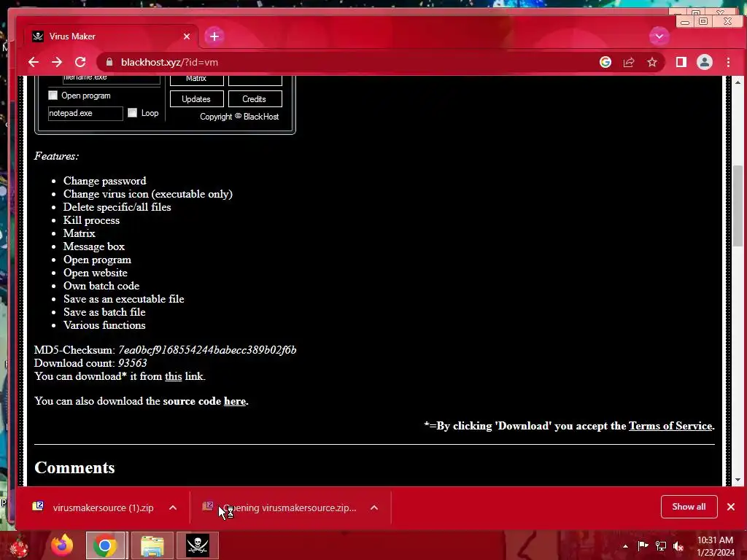
Task: Minimize the Chrome window
Action: pyautogui.click(x=685, y=21)
